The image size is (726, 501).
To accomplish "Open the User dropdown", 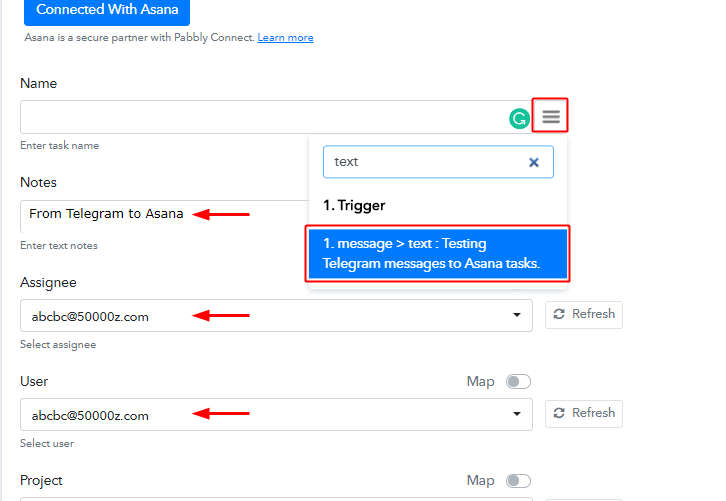I will pyautogui.click(x=276, y=414).
